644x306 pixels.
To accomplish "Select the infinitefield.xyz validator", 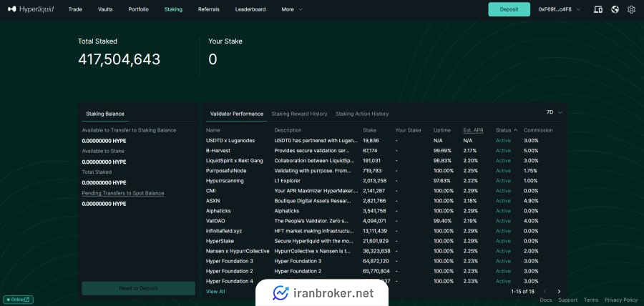I will 224,231.
